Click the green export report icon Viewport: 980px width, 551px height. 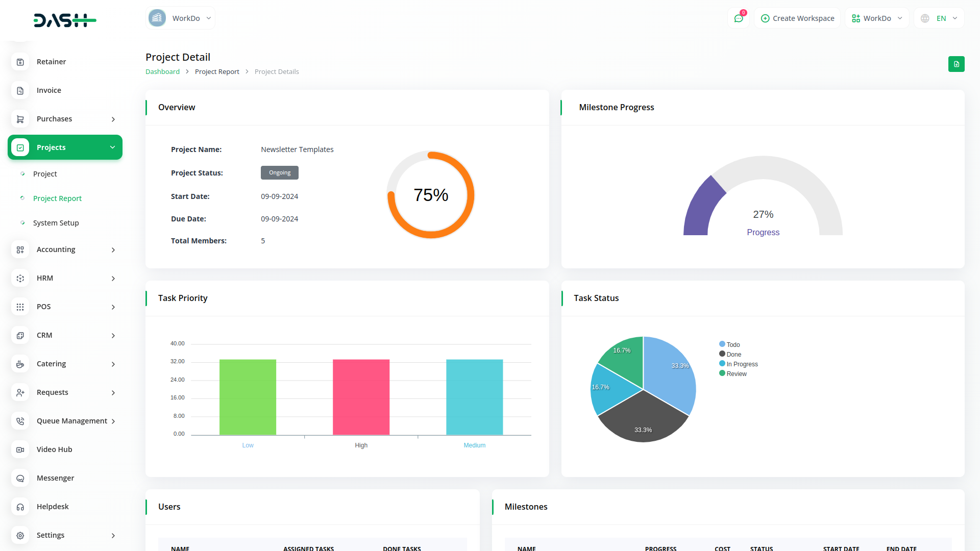coord(957,64)
